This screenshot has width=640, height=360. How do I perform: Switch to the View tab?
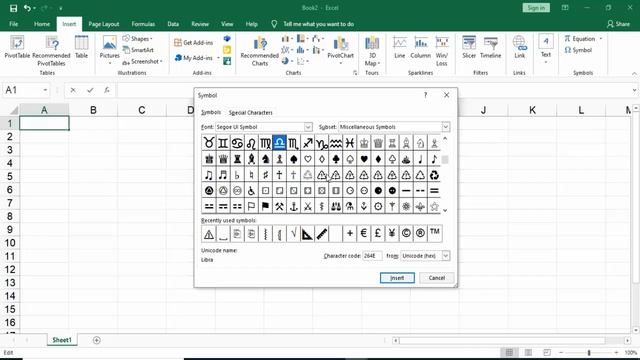click(x=227, y=24)
